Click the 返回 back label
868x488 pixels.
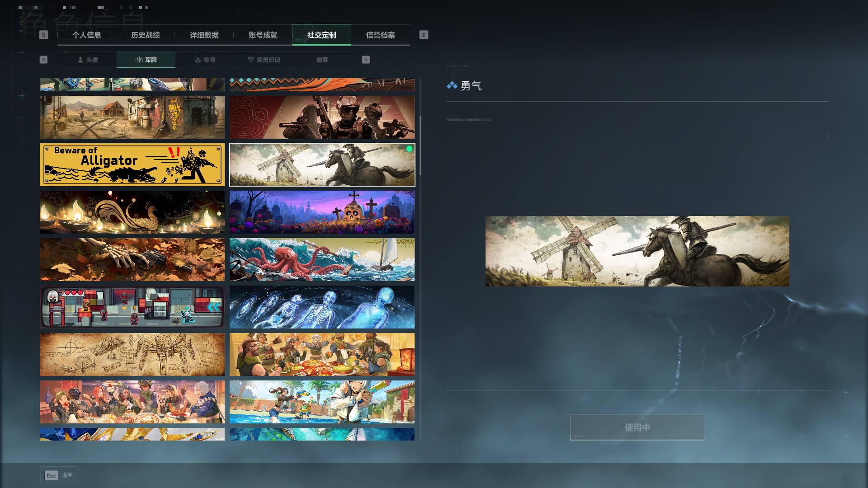67,475
